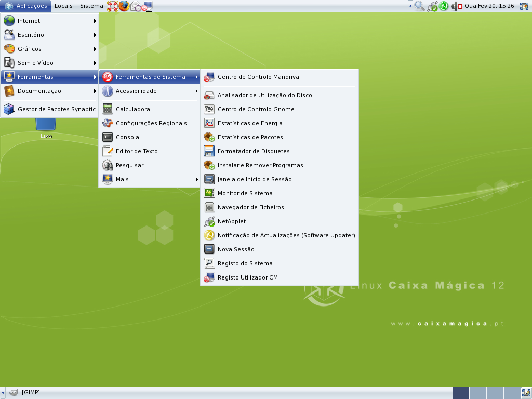Start a Nova Sessão
The height and width of the screenshot is (399, 532).
(x=279, y=249)
